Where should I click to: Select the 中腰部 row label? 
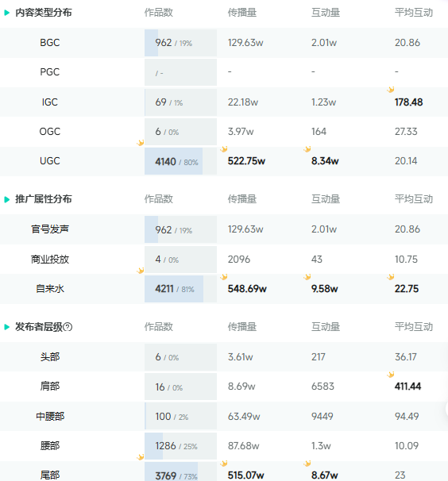coord(50,416)
